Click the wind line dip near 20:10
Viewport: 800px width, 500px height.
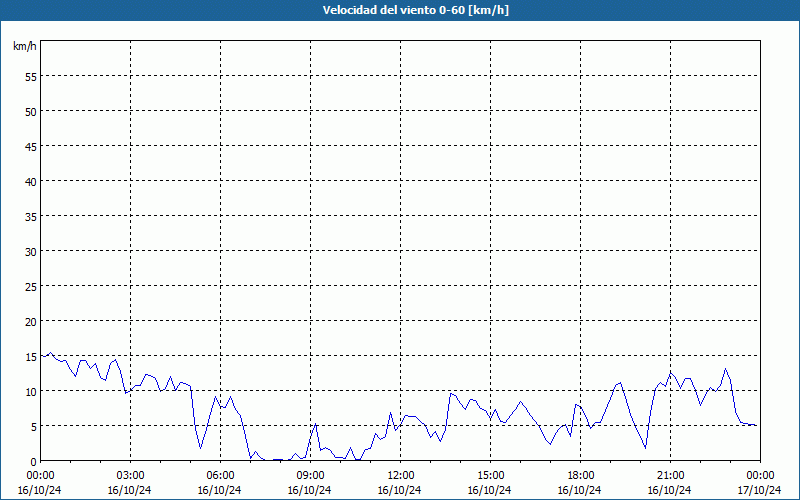[x=645, y=448]
